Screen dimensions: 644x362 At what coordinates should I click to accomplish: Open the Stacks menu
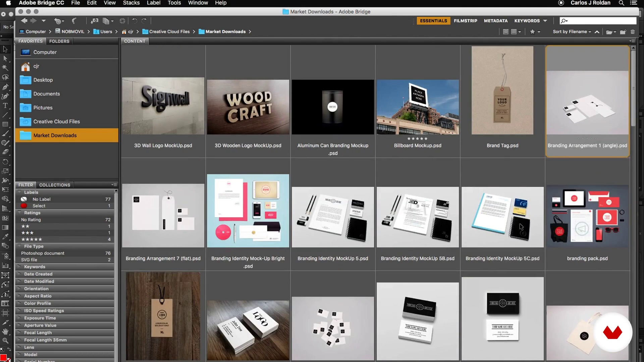(131, 3)
